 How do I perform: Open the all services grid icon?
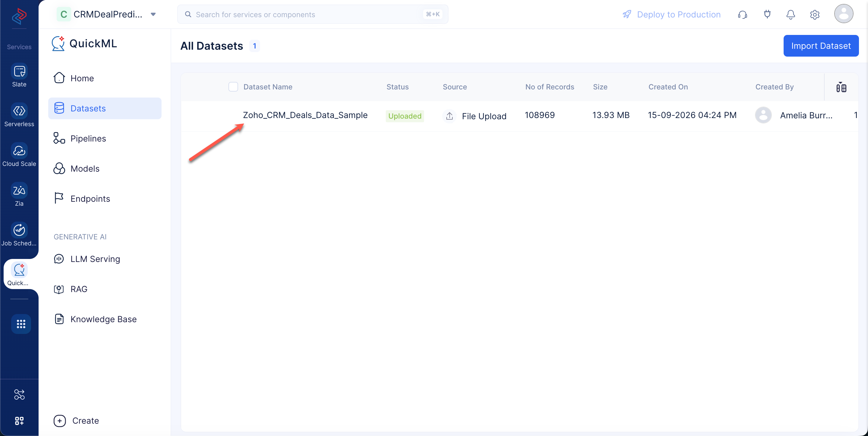pyautogui.click(x=21, y=324)
